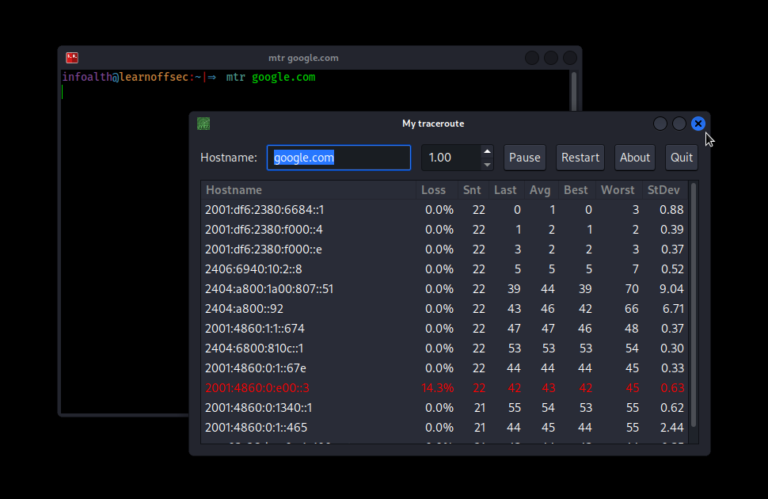The width and height of the screenshot is (768, 499).
Task: Click the terminal app icon in title bar
Action: [x=72, y=58]
